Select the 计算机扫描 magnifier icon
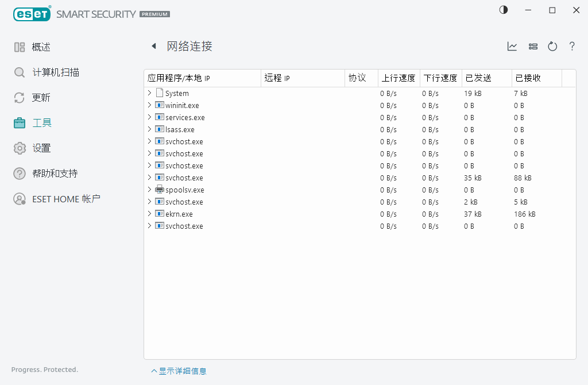This screenshot has width=588, height=385. 19,72
